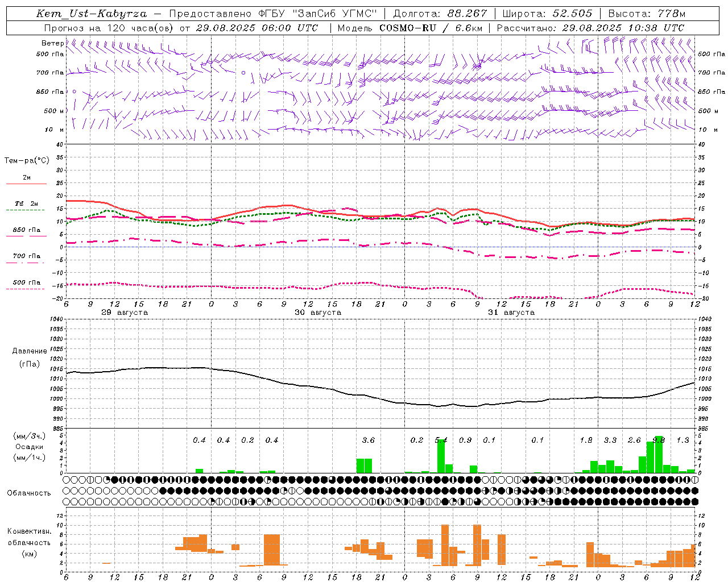Viewport: 728px width, 582px height.
Task: Click the 1.8 precipitation total
Action: tap(586, 440)
